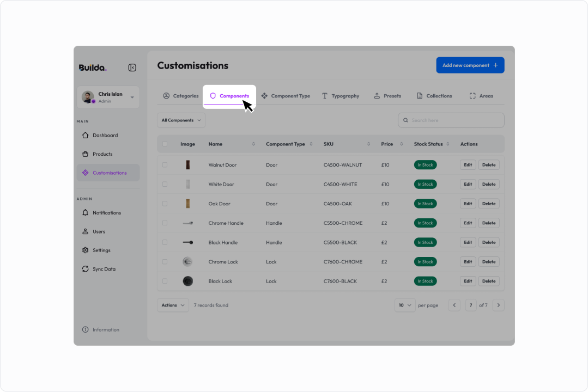Image resolution: width=588 pixels, height=392 pixels.
Task: Sort table by Component Type arrows
Action: click(311, 144)
